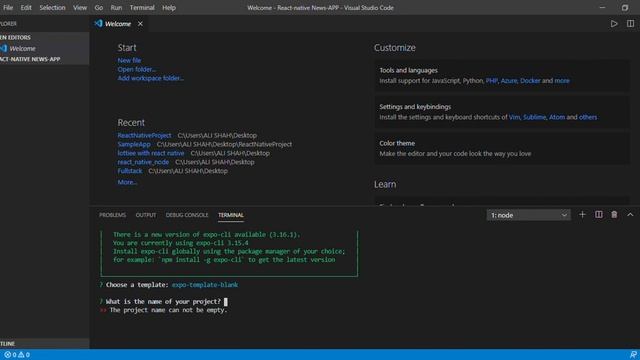
Task: Click the others keybindings link
Action: point(588,117)
